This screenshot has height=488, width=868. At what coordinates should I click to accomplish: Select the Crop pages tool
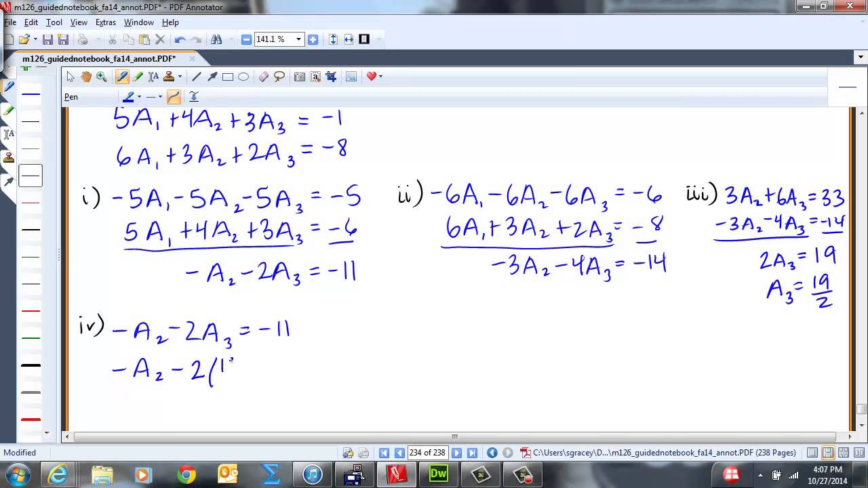pyautogui.click(x=331, y=77)
